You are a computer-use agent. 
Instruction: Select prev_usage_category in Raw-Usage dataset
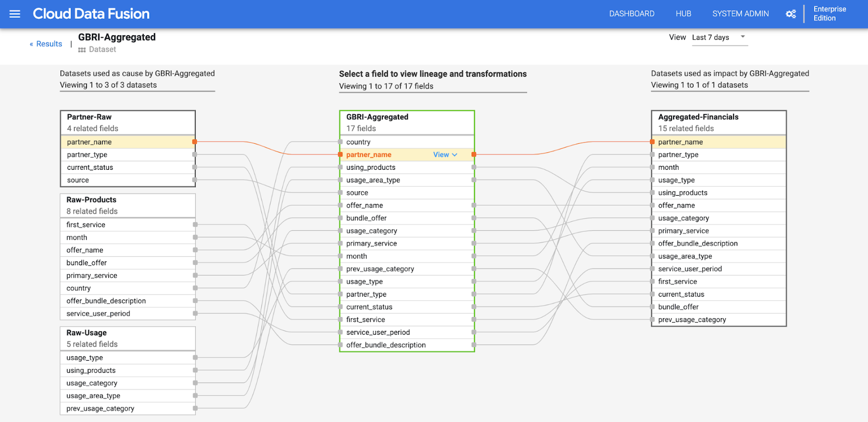tap(128, 408)
